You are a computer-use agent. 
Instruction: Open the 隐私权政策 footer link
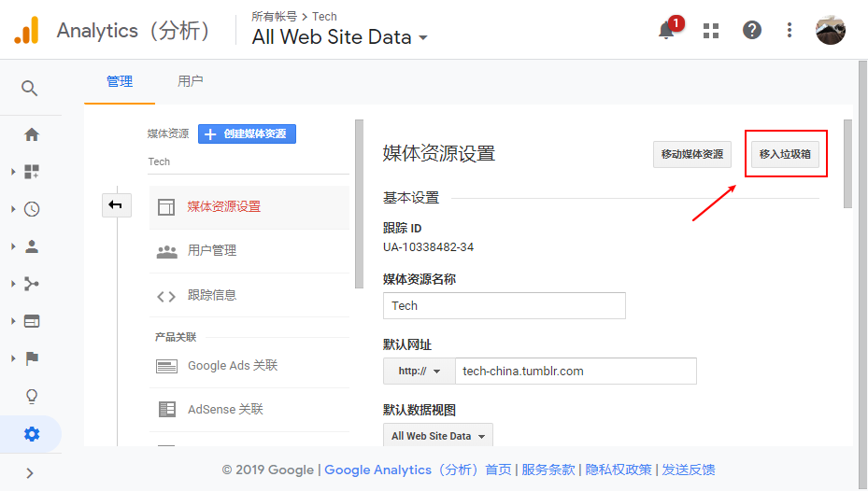click(619, 470)
